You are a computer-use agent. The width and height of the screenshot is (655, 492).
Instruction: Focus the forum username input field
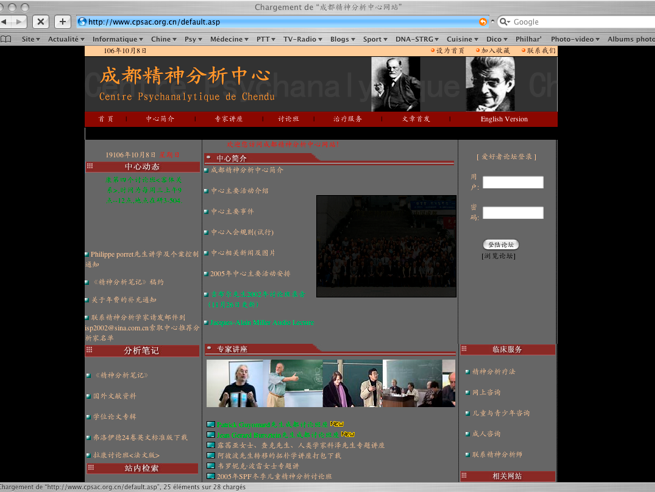(513, 183)
